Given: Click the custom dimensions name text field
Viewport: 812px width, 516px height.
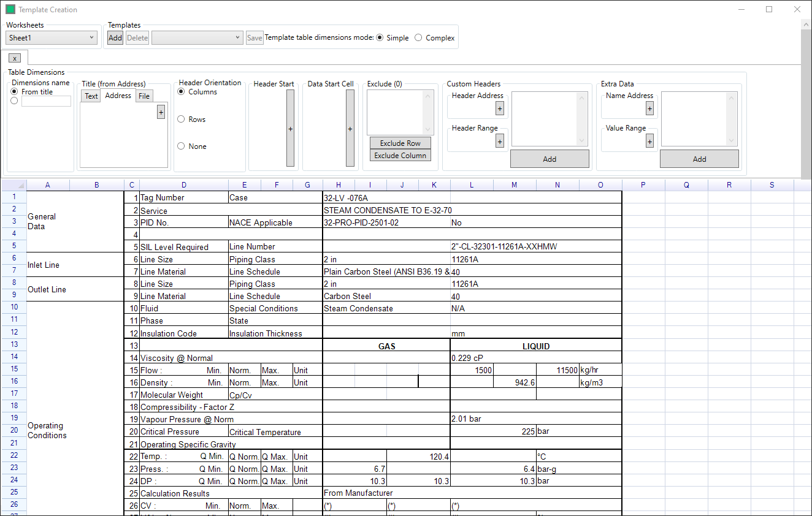Looking at the screenshot, I should tap(46, 101).
